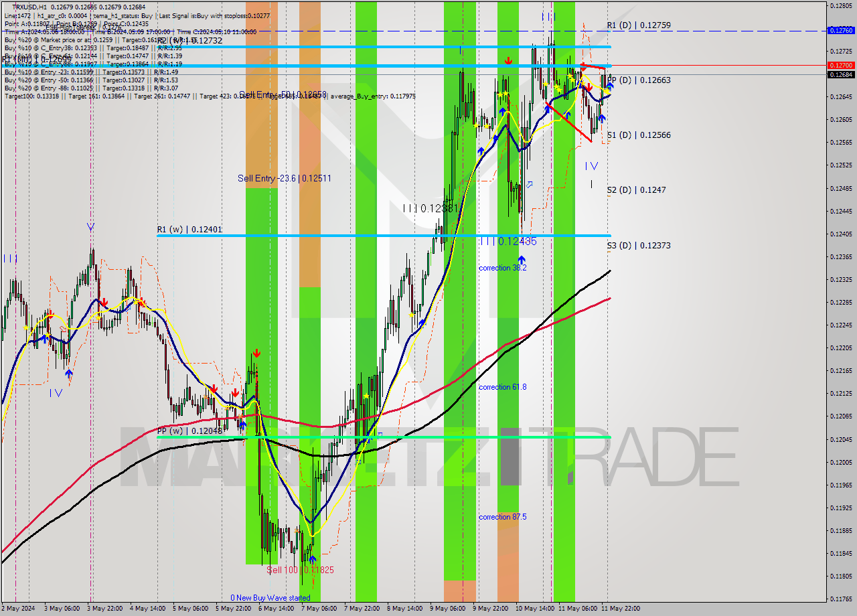Click the S3 (D) | 0.12373 label
This screenshot has width=857, height=616.
coord(639,246)
